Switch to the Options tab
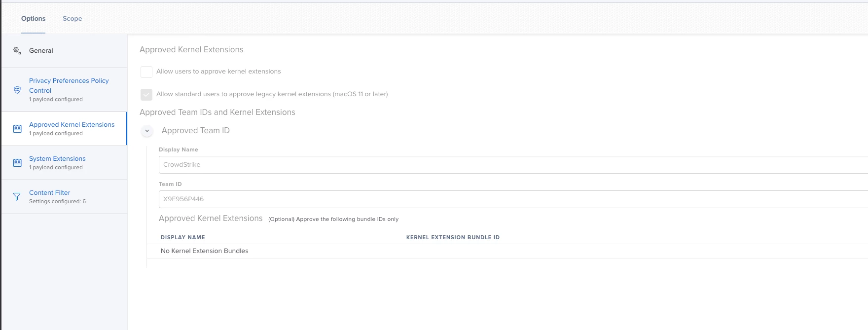The height and width of the screenshot is (330, 868). (x=33, y=19)
